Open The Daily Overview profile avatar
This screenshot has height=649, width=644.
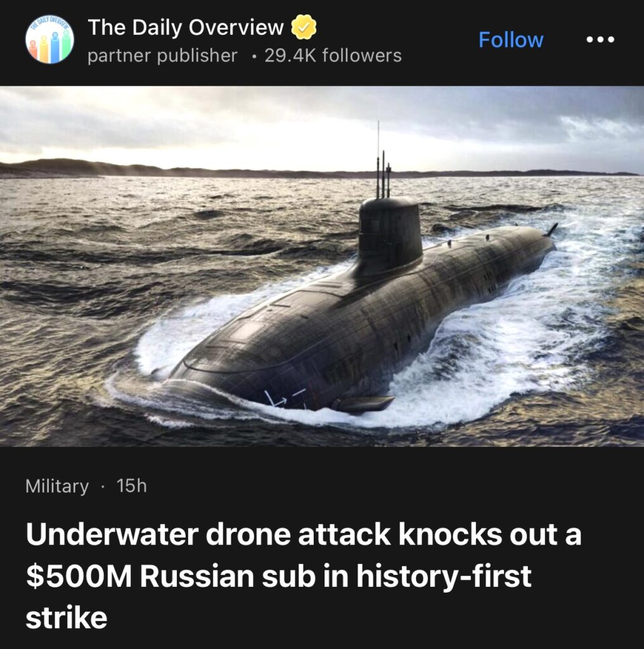click(x=49, y=40)
